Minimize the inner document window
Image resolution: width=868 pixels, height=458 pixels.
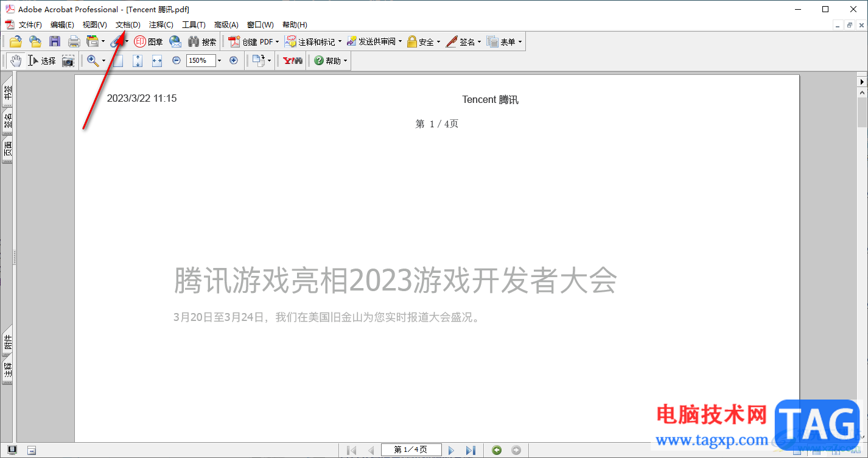(838, 25)
